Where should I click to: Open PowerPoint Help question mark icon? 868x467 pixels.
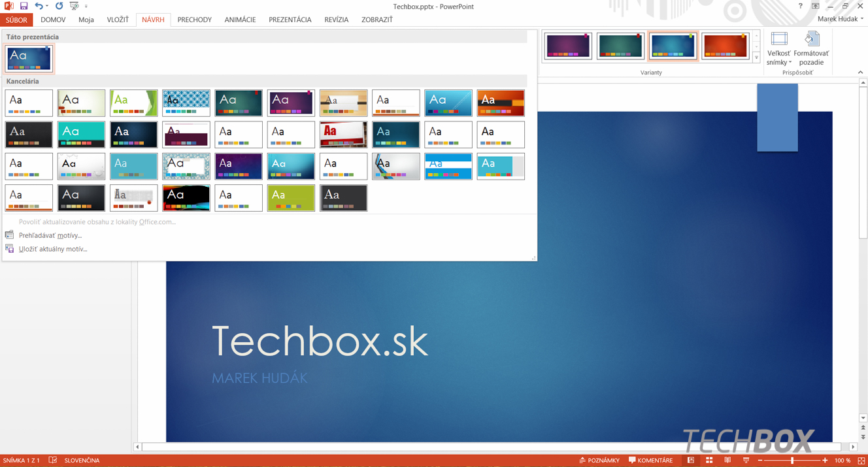[800, 6]
